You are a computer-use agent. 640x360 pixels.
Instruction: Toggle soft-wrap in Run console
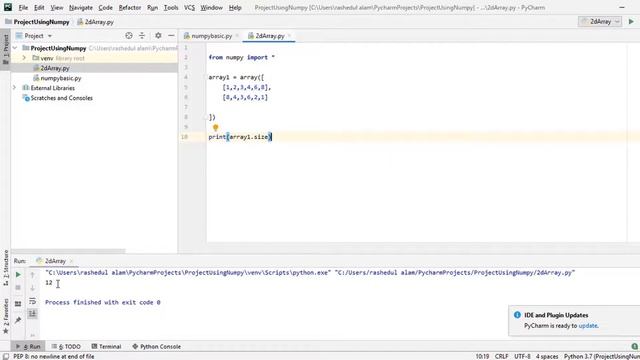pos(33,301)
